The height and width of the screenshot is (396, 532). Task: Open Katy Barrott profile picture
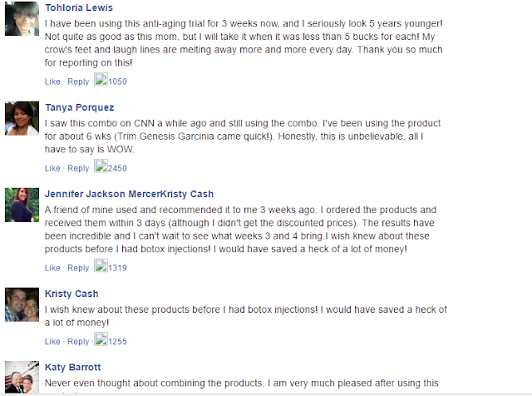coord(22,377)
